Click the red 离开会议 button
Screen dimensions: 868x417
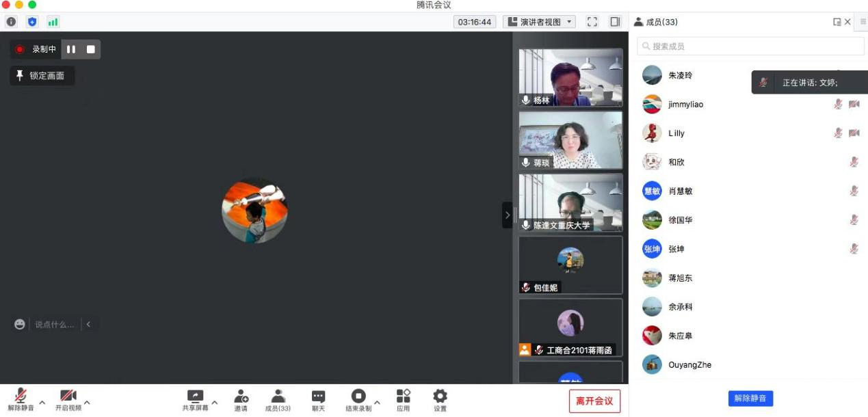(x=594, y=401)
